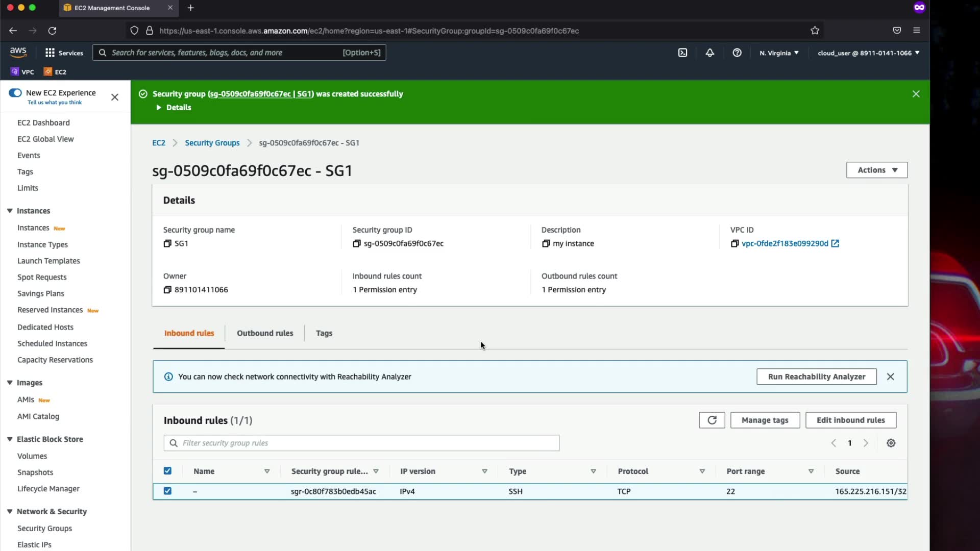Copy the Security group ID value
This screenshot has height=551, width=980.
click(x=357, y=244)
